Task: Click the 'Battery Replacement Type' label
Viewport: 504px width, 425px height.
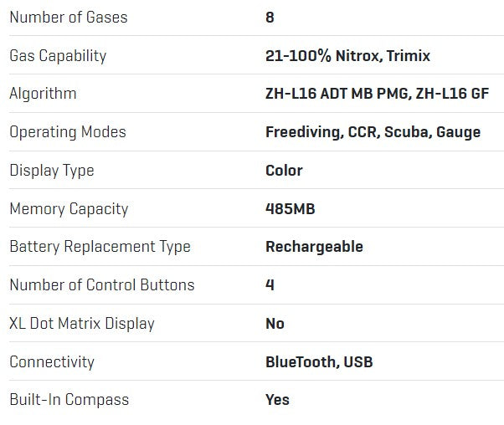Action: (x=100, y=247)
